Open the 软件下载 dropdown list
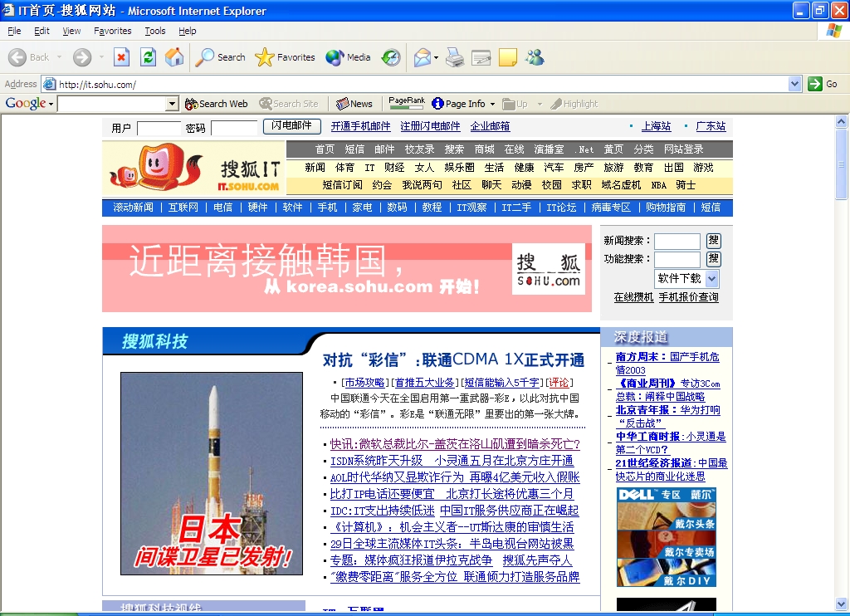The image size is (850, 616). (x=712, y=279)
